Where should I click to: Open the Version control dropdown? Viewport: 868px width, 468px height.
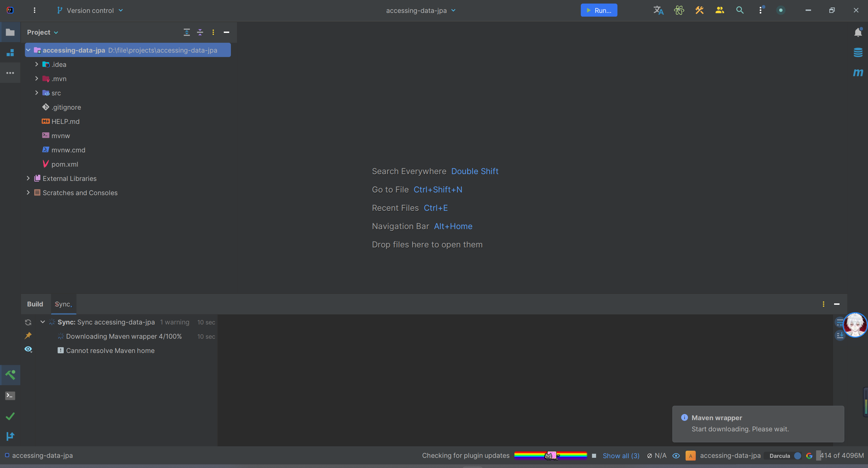[90, 11]
